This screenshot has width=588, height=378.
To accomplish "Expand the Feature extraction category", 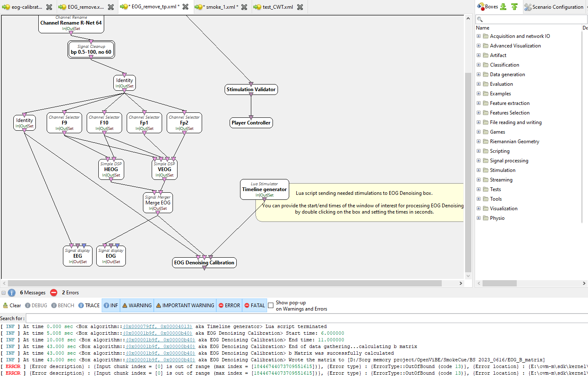I will coord(478,103).
